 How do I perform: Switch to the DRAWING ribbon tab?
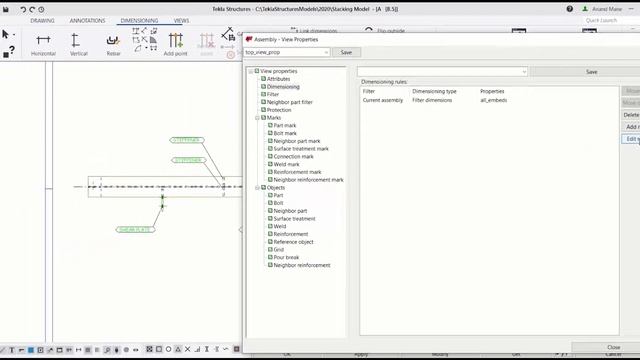coord(42,20)
